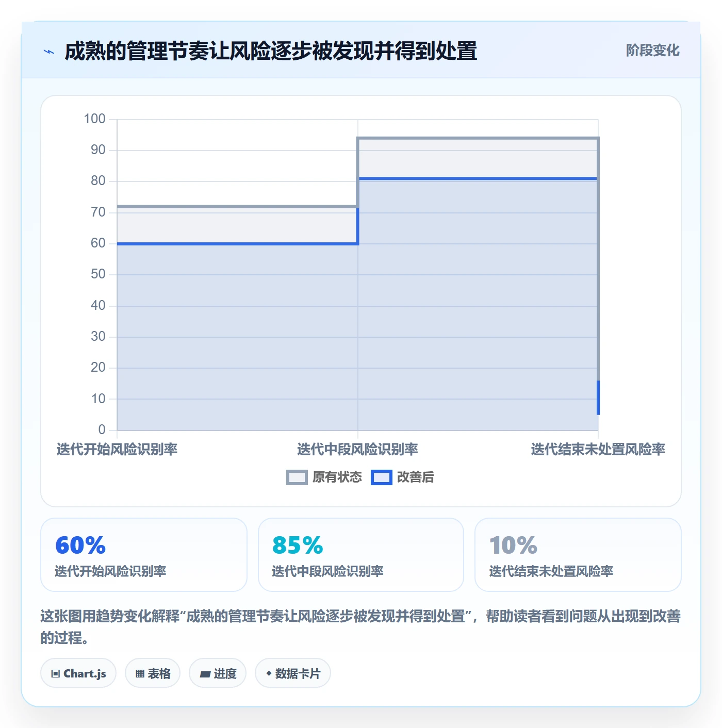This screenshot has height=728, width=722.
Task: Click x-axis label 迭代中段风险识别率
Action: click(357, 450)
